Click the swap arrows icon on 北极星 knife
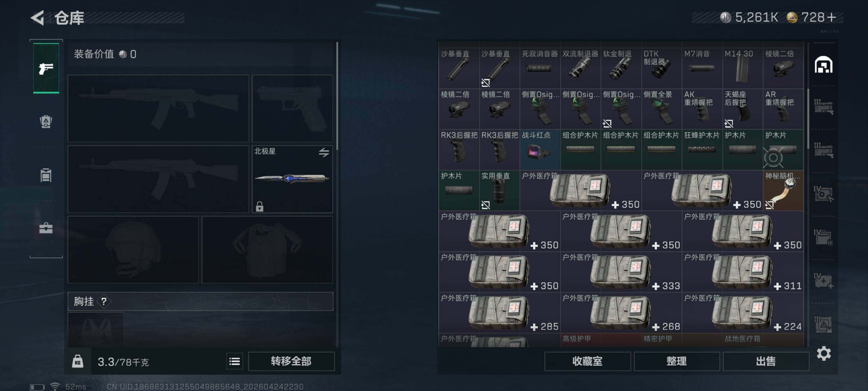The width and height of the screenshot is (868, 391). tap(324, 152)
